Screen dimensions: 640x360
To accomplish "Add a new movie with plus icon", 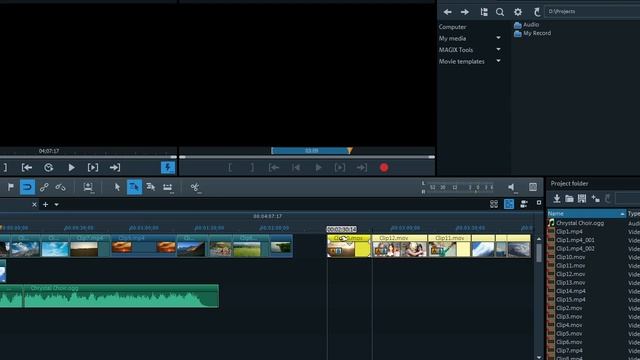I will coord(45,204).
